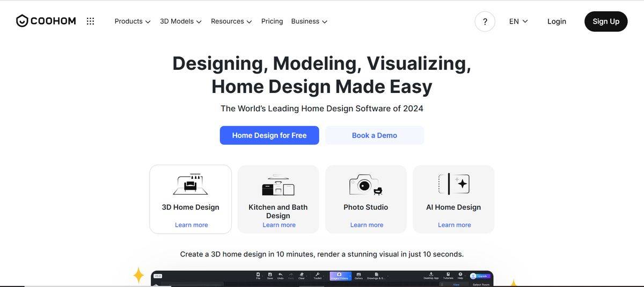Open the Pricing page
Image resolution: width=644 pixels, height=287 pixels.
272,21
